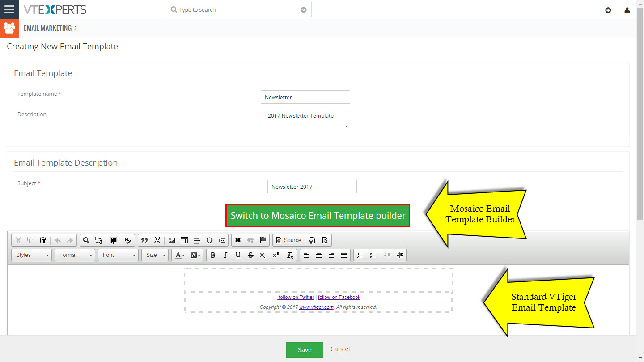Image resolution: width=644 pixels, height=362 pixels.
Task: Focus the Type to search box
Action: (239, 10)
